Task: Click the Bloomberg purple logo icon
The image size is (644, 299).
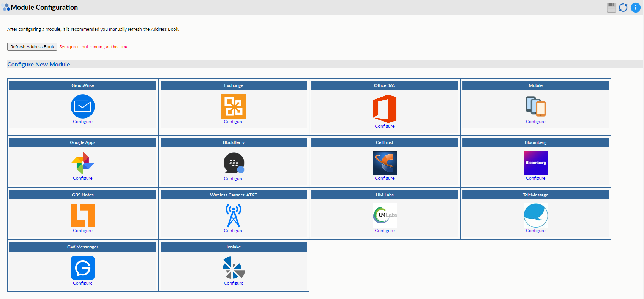Action: click(x=535, y=163)
